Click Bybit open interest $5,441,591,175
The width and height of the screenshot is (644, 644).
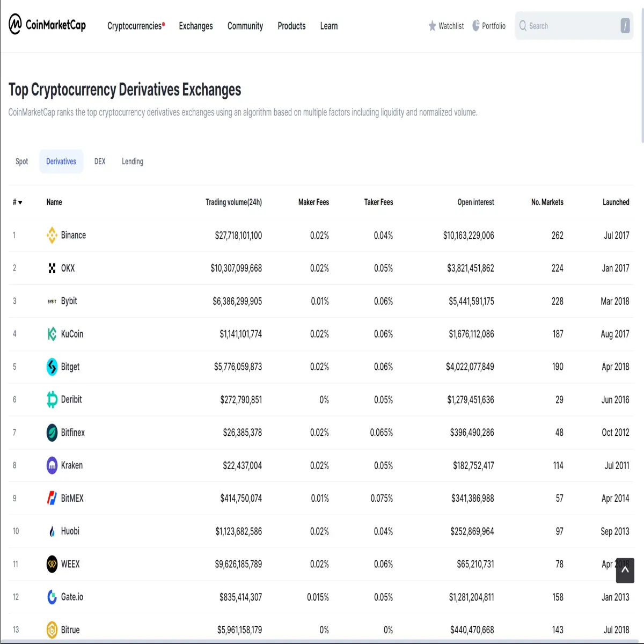pos(471,302)
